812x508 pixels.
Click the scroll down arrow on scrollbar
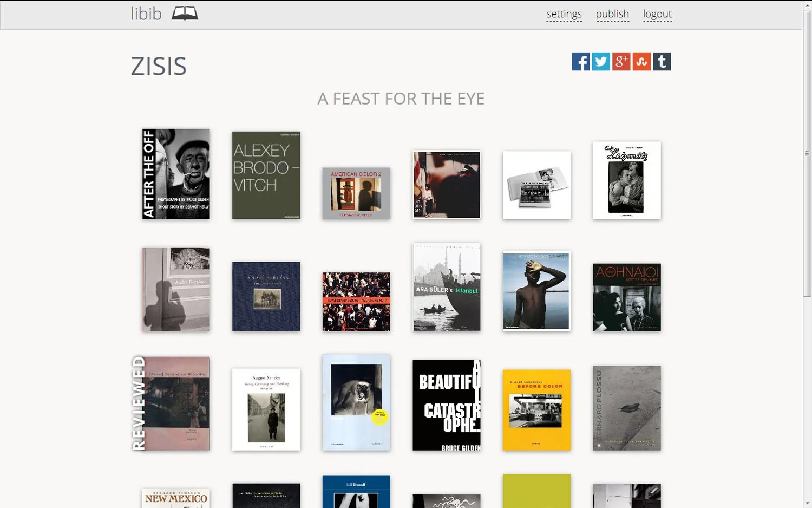point(807,503)
